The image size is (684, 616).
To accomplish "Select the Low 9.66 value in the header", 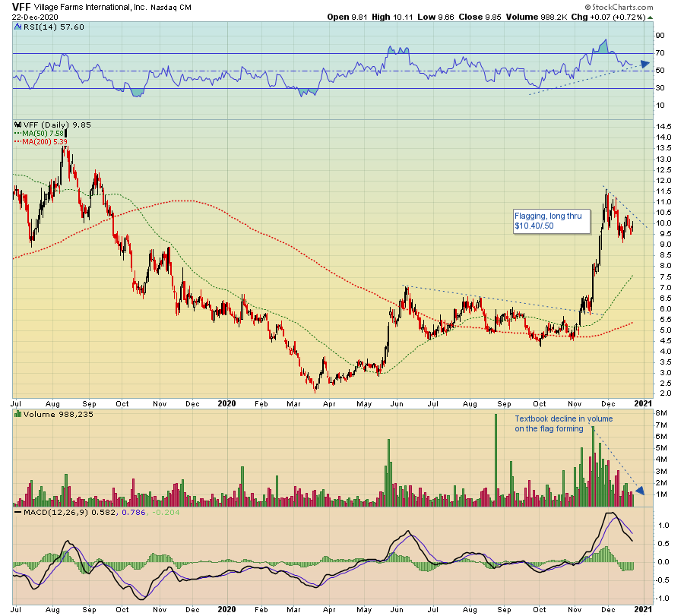I will [435, 17].
